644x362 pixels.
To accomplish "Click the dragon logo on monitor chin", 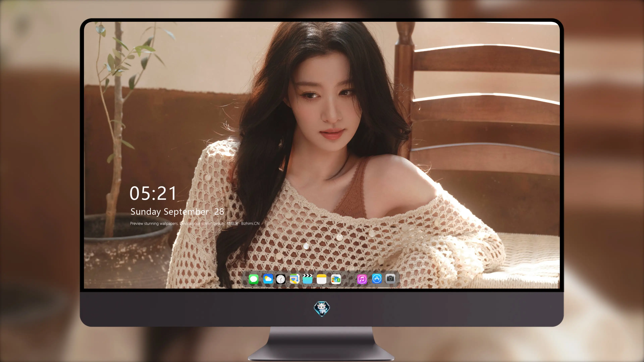I will click(x=322, y=309).
